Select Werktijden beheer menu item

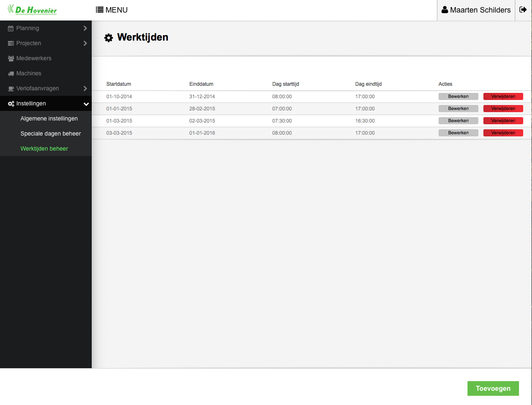click(x=44, y=149)
